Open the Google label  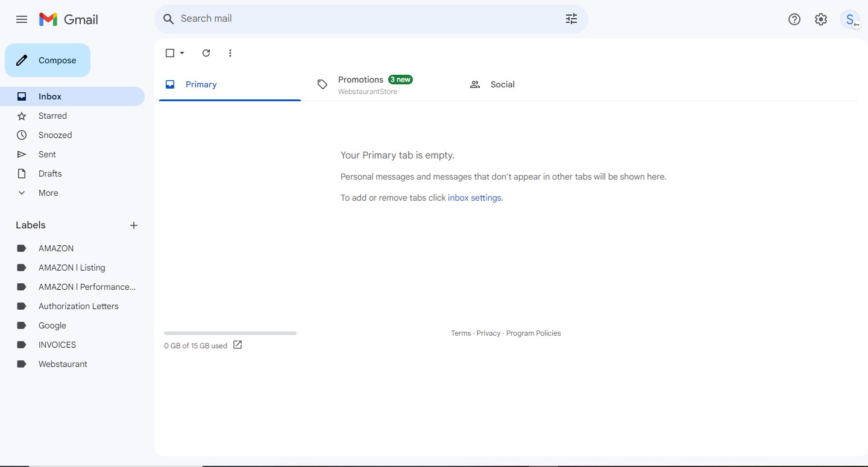coord(72,325)
